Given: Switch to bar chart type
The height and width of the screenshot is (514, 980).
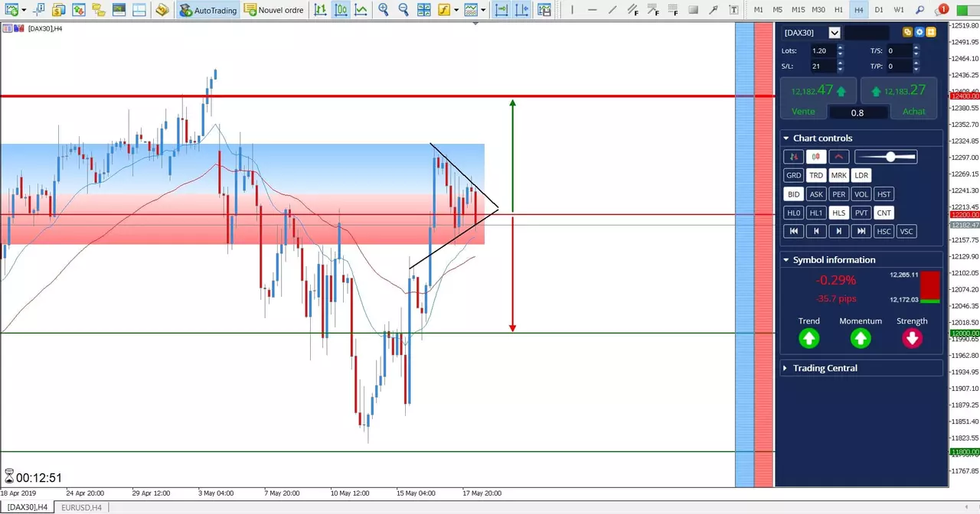Looking at the screenshot, I should coord(320,10).
